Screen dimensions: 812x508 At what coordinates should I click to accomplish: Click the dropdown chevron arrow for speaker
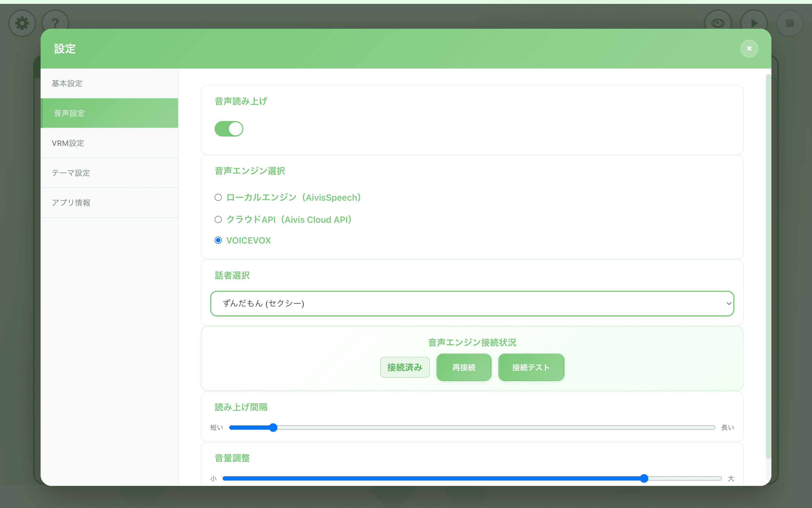(x=729, y=303)
